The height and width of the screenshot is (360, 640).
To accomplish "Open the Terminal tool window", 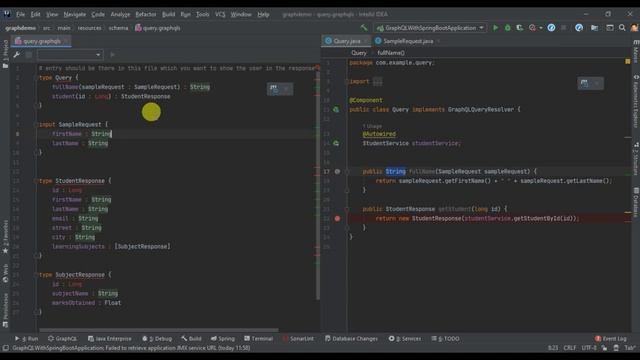I will point(258,339).
